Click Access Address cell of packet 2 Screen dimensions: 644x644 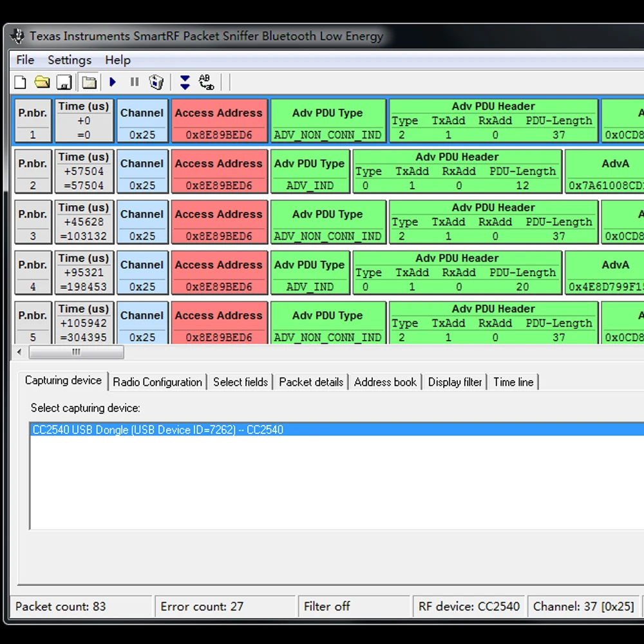220,171
